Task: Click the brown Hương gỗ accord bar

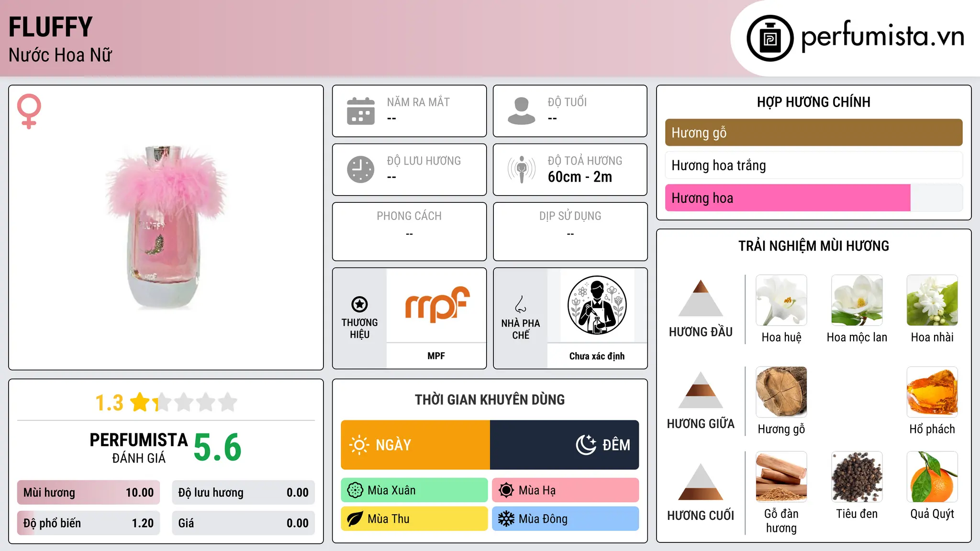Action: point(814,132)
